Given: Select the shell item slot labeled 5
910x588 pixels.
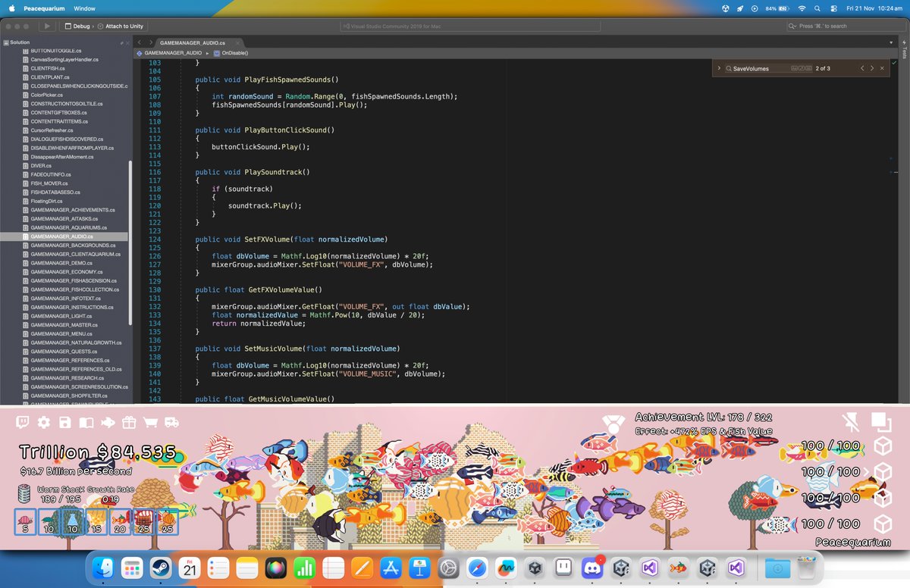Looking at the screenshot, I should [25, 521].
